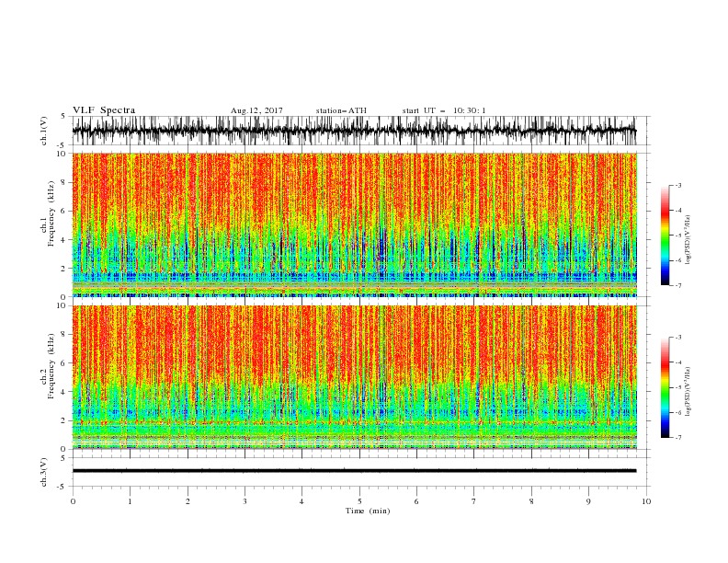
Task: Click time axis tick label "5"
Action: click(359, 501)
